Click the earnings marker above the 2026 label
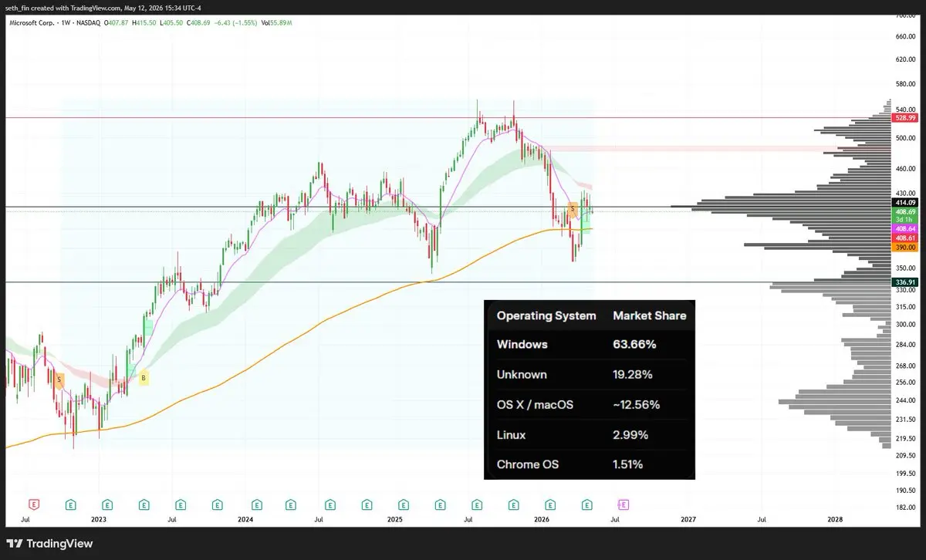The image size is (926, 560). tap(550, 504)
